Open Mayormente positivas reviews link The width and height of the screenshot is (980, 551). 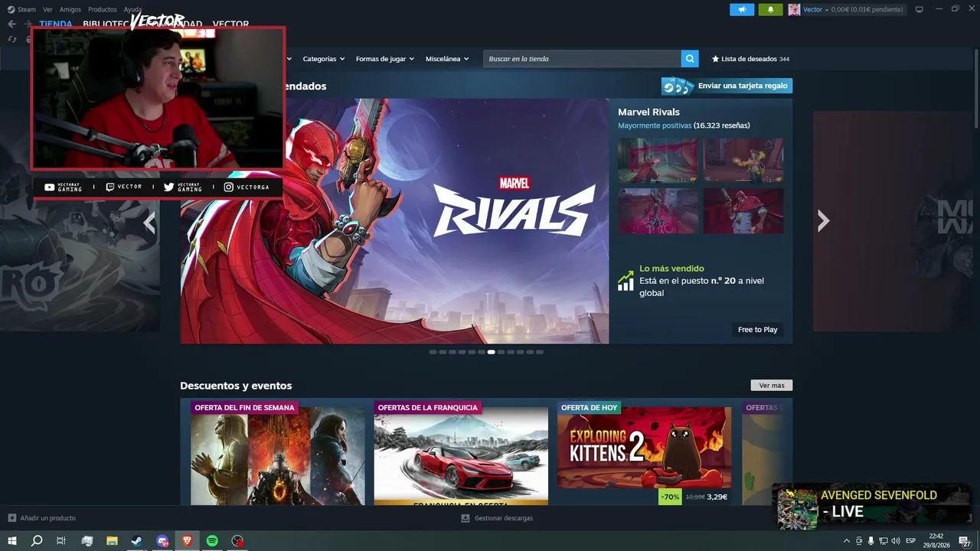click(x=655, y=126)
